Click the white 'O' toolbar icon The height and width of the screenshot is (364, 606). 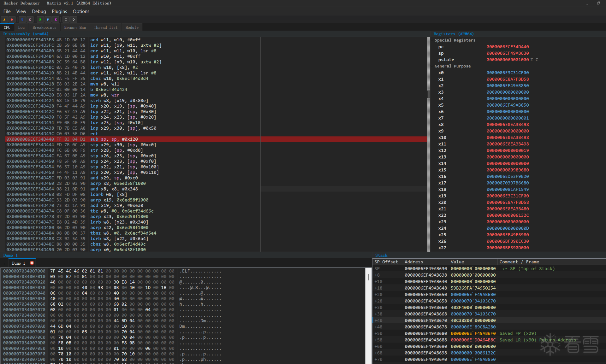point(74,20)
